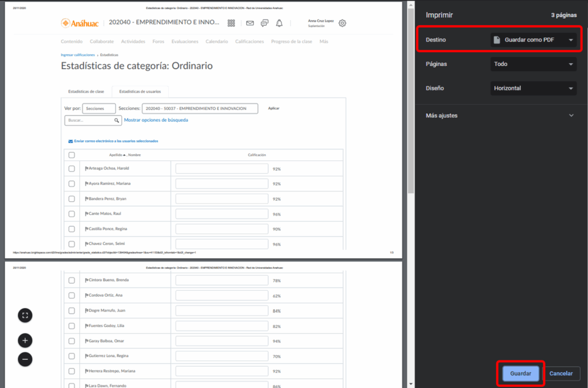Tick the select-all checkbox in table header
588x388 pixels.
click(72, 155)
